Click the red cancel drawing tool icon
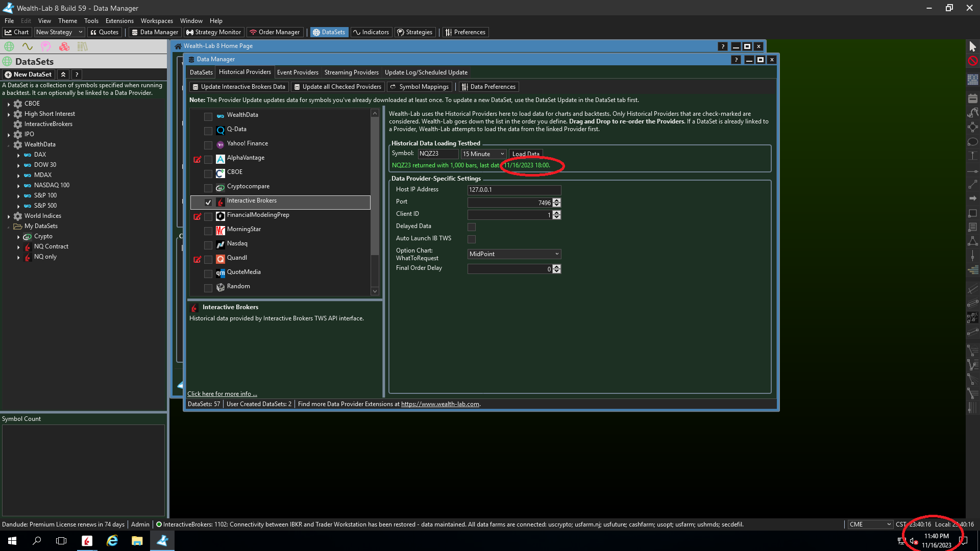 point(973,61)
